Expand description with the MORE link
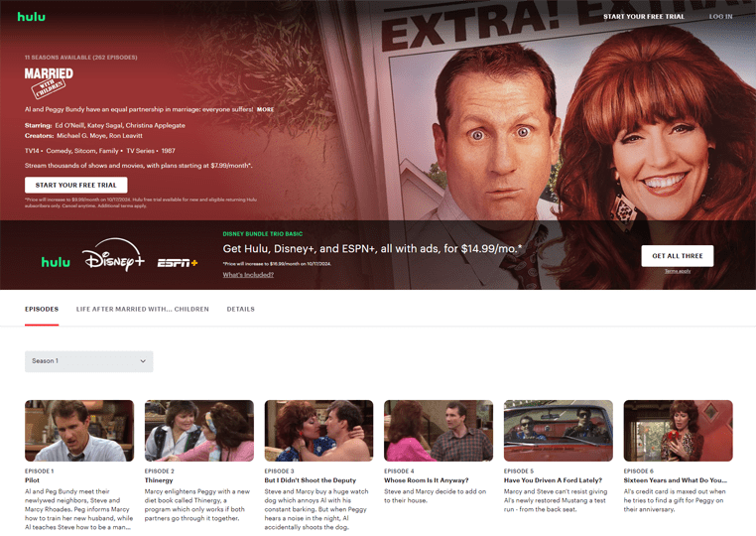The width and height of the screenshot is (756, 536). [x=265, y=109]
